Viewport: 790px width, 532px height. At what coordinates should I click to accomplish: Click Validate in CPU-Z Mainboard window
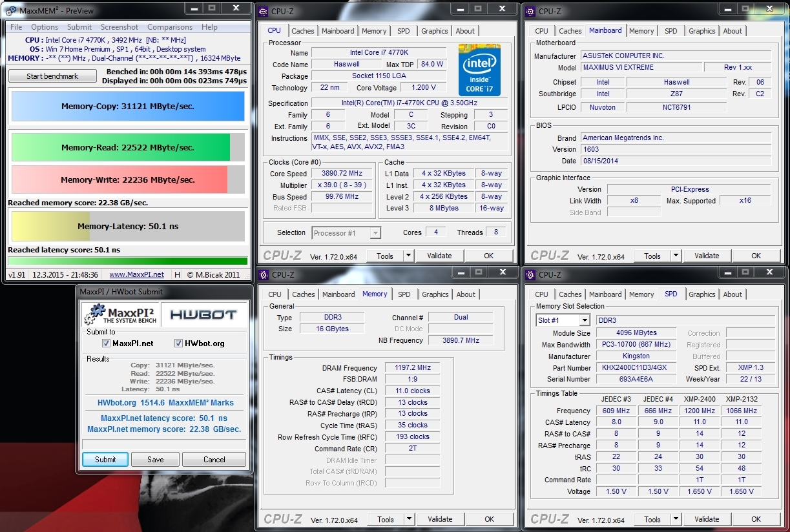[707, 256]
